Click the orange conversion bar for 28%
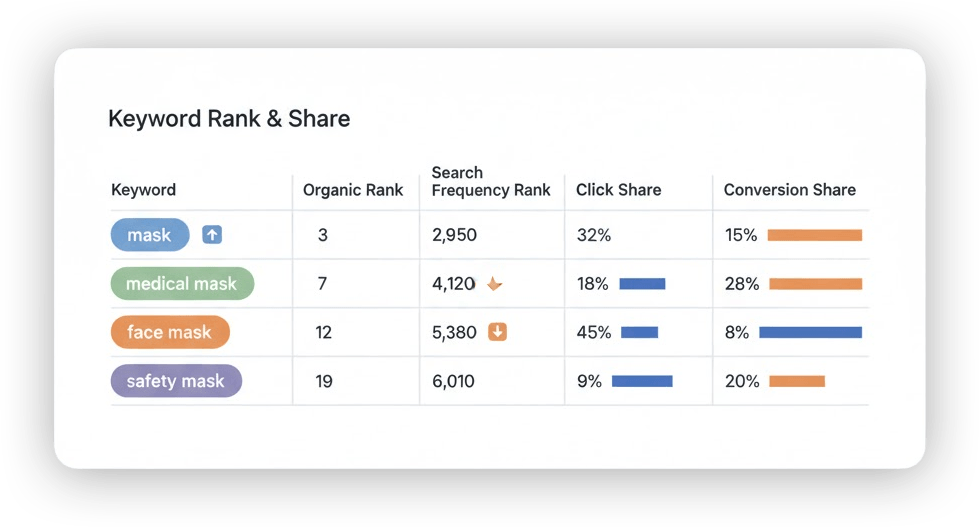979x527 pixels. click(815, 284)
